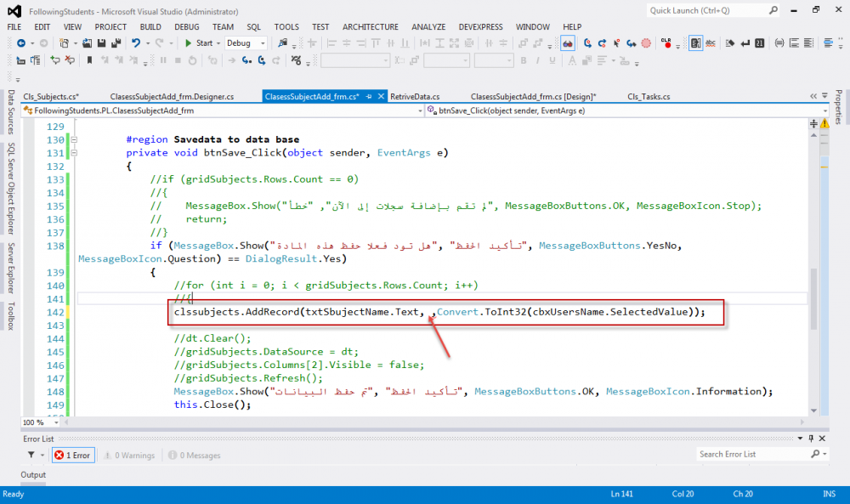Screen dimensions: 850x504
Task: Open the DEVEXPRESS menu
Action: [x=480, y=26]
